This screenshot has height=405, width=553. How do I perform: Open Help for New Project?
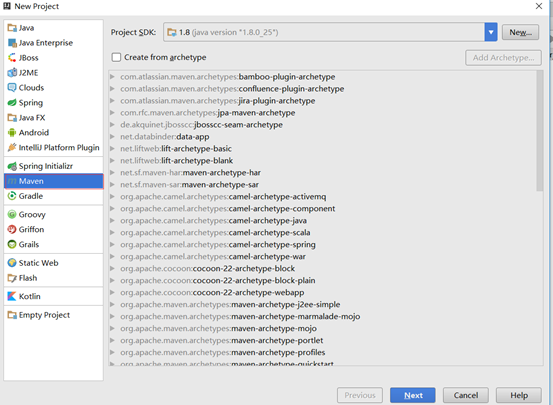(x=519, y=395)
